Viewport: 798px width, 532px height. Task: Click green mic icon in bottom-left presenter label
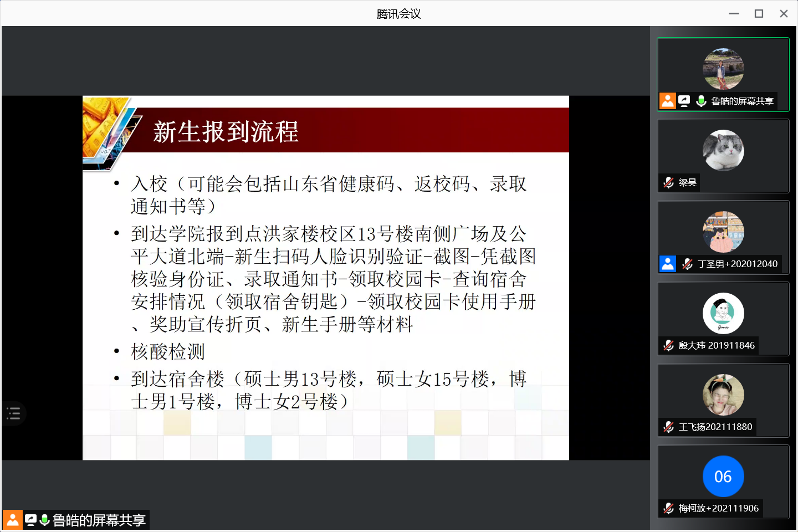point(45,520)
